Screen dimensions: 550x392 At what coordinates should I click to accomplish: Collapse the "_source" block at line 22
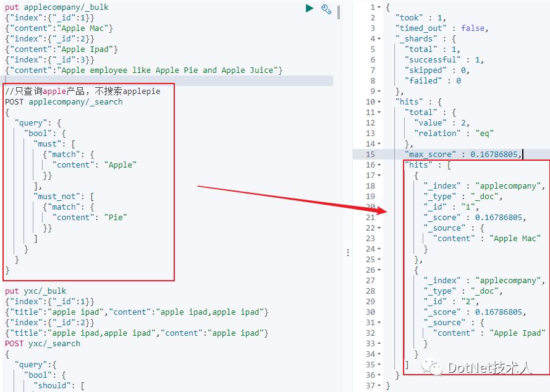[x=379, y=228]
